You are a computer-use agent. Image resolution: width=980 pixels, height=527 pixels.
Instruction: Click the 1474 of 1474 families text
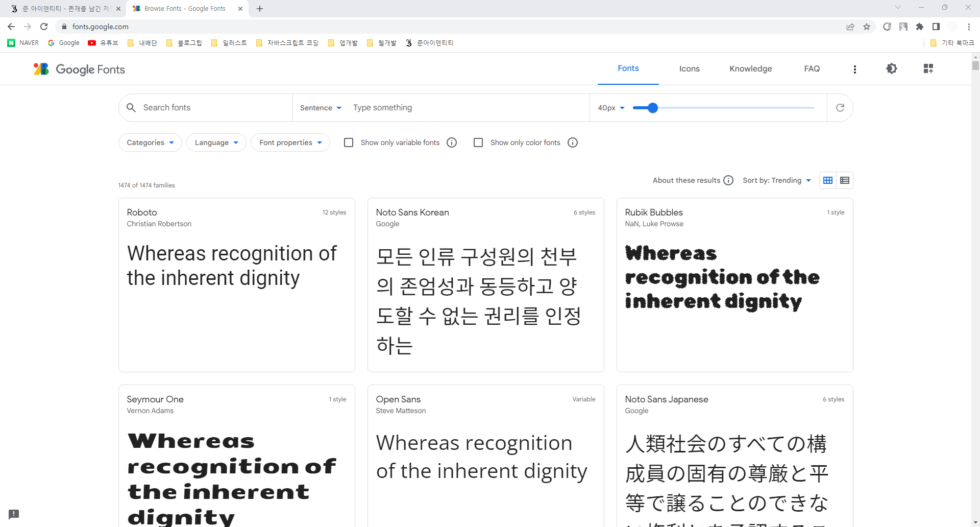click(146, 185)
